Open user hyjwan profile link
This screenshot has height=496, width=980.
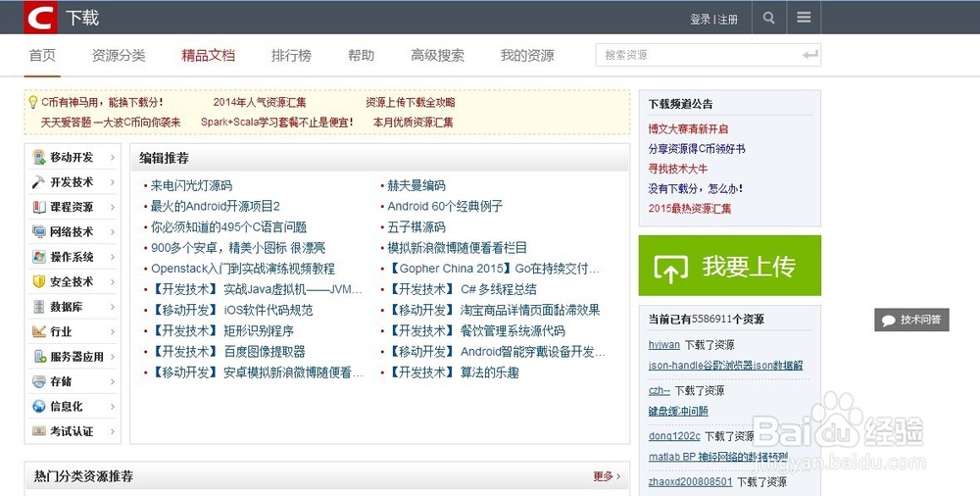(663, 345)
